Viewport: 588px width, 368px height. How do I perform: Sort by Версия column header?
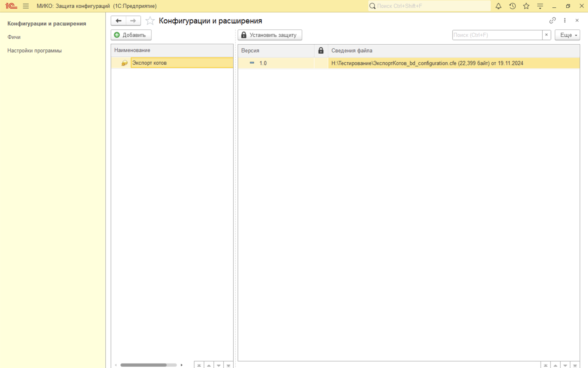point(276,50)
